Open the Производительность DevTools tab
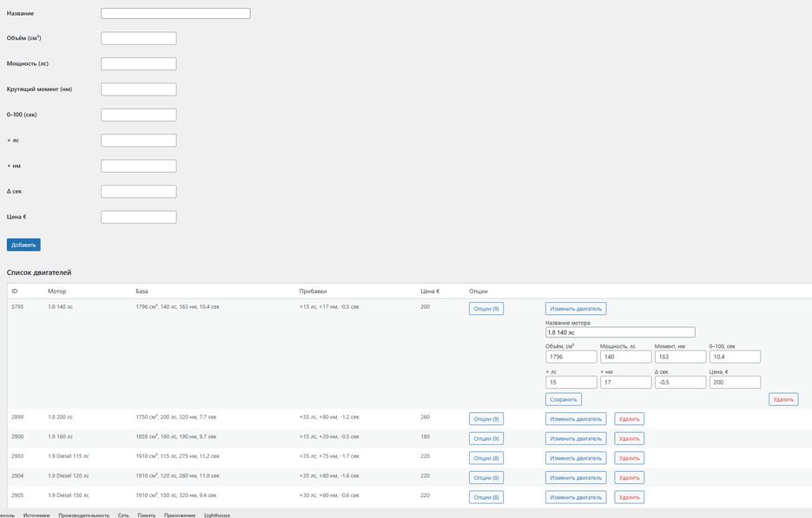Viewport: 812px width, 518px height. click(84, 515)
